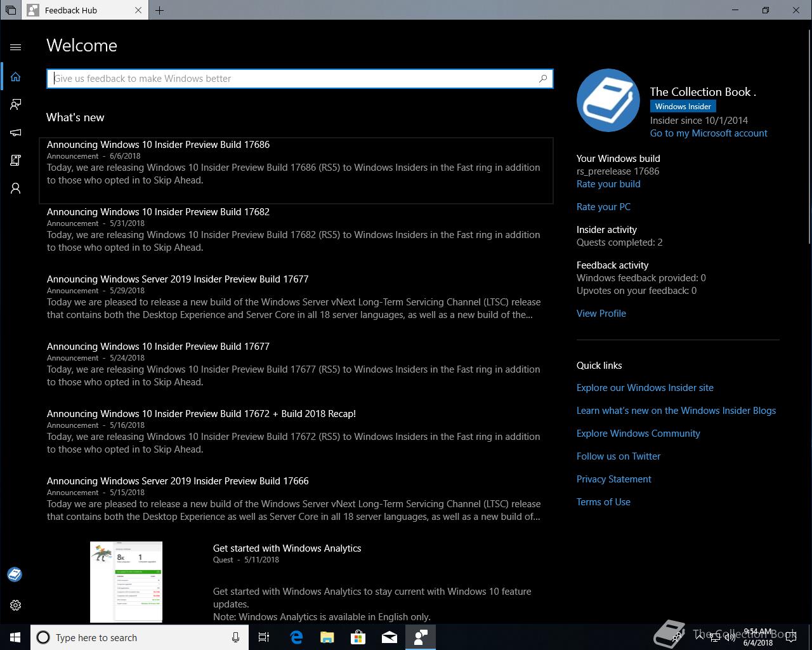Select the Feedback Hub tab
Screen dimensions: 812x650
click(85, 10)
